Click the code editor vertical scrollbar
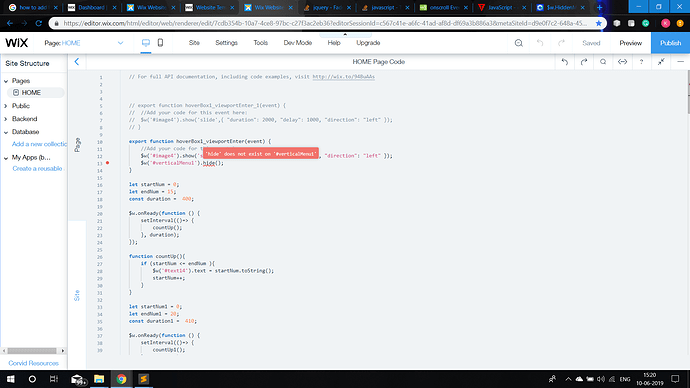 coord(688,91)
